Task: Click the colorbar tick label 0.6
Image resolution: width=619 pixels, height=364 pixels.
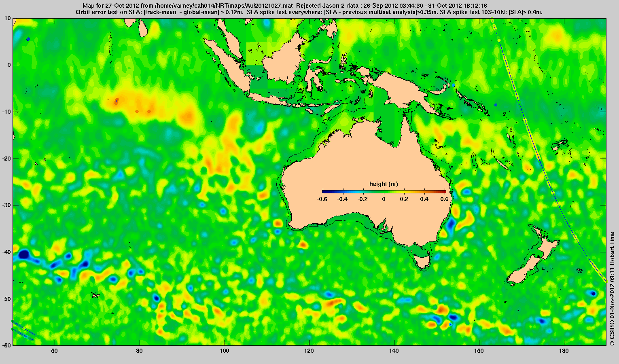Action: 445,199
